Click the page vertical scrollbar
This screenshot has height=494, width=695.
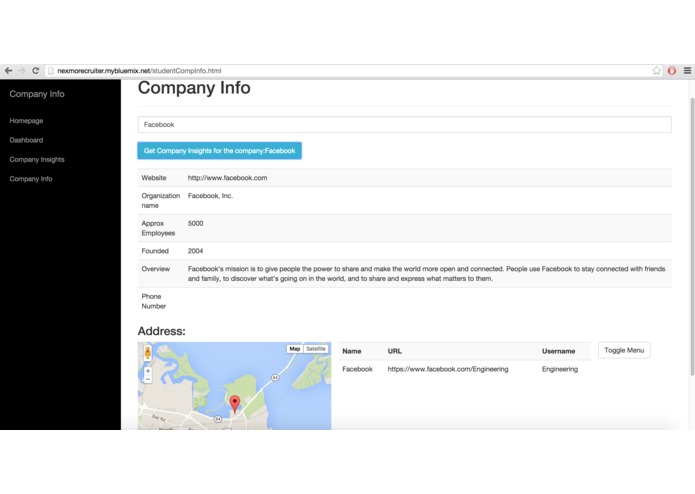pyautogui.click(x=692, y=237)
